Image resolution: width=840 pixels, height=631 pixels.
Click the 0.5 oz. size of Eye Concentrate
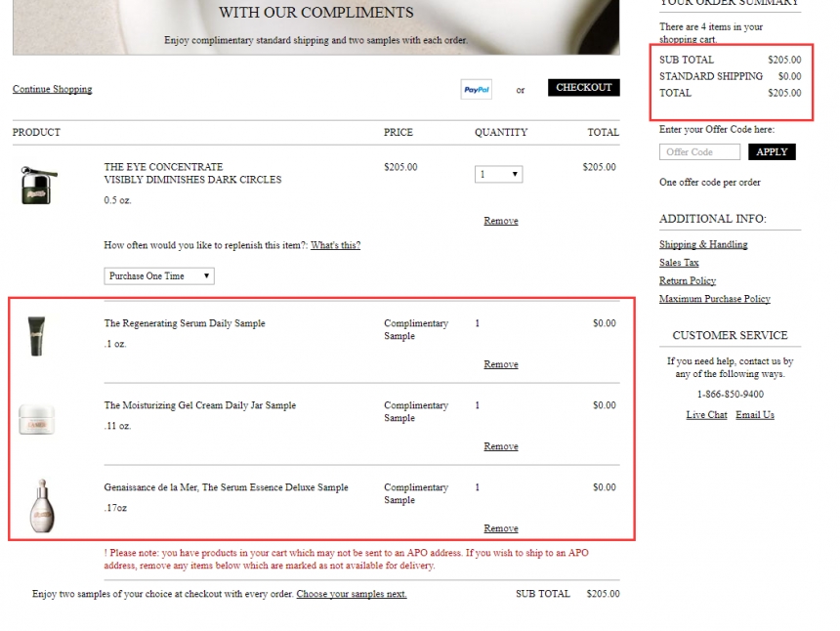tap(117, 200)
